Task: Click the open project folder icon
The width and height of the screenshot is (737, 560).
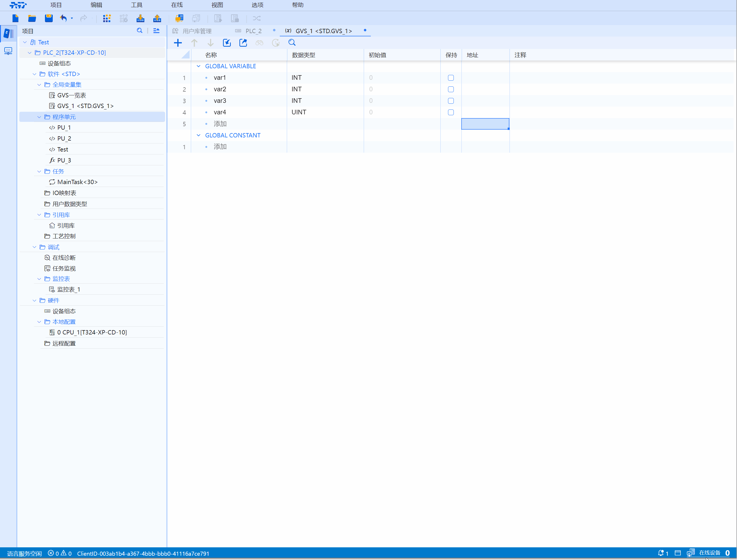Action: point(32,18)
